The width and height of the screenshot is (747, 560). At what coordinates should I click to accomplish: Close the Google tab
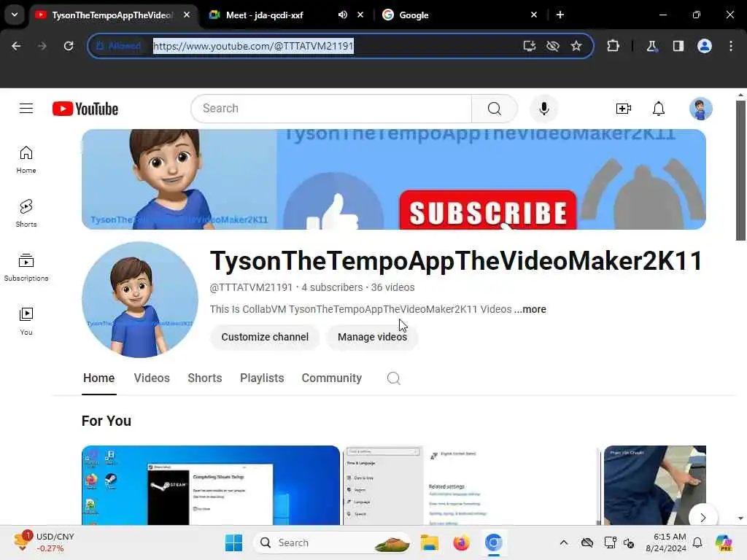[x=534, y=15]
